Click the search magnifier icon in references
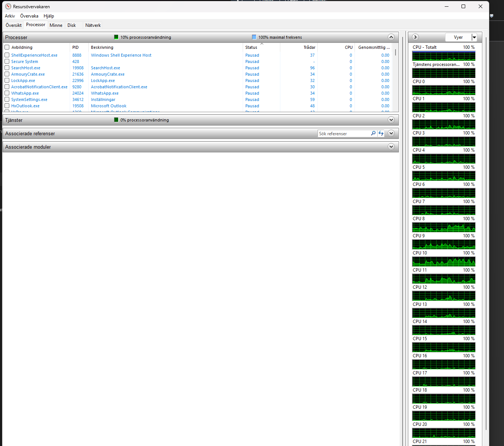The width and height of the screenshot is (504, 446). click(373, 133)
